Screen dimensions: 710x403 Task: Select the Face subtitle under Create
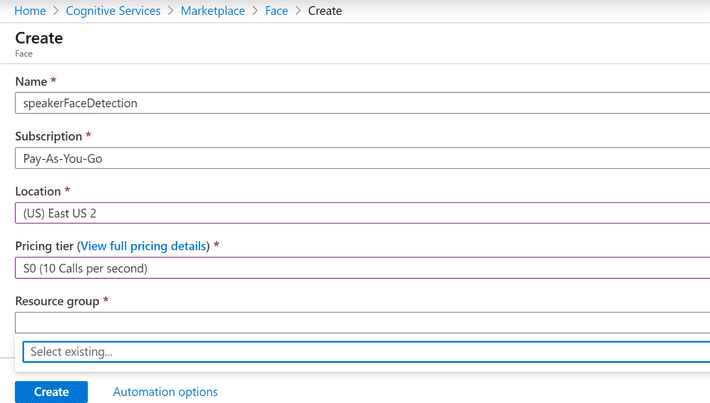point(24,54)
